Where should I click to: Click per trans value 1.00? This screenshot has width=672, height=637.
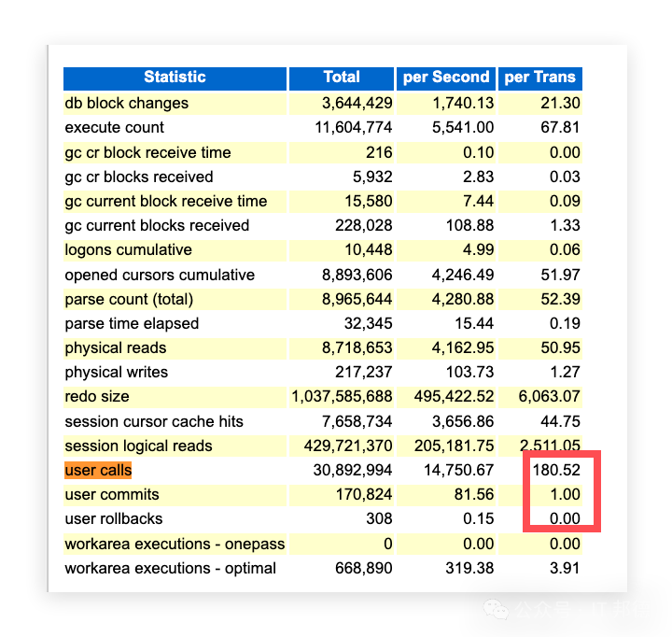click(x=565, y=495)
